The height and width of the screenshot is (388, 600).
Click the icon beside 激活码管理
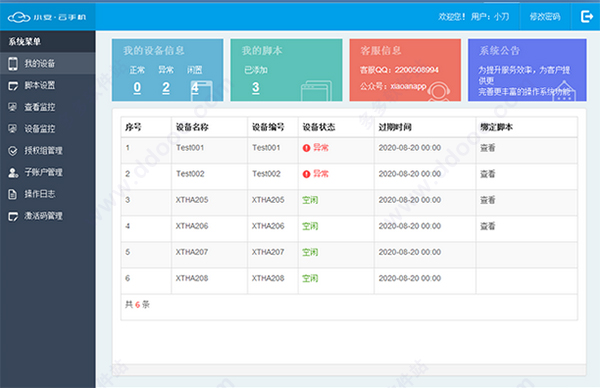coord(13,216)
